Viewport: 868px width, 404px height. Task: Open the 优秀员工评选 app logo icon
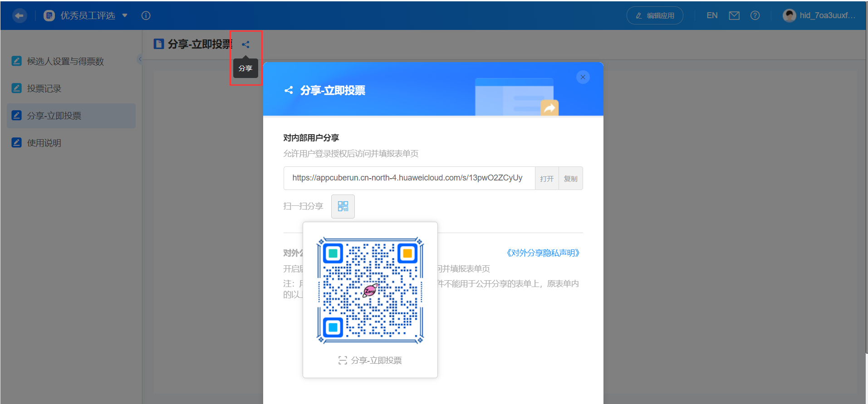click(x=49, y=15)
